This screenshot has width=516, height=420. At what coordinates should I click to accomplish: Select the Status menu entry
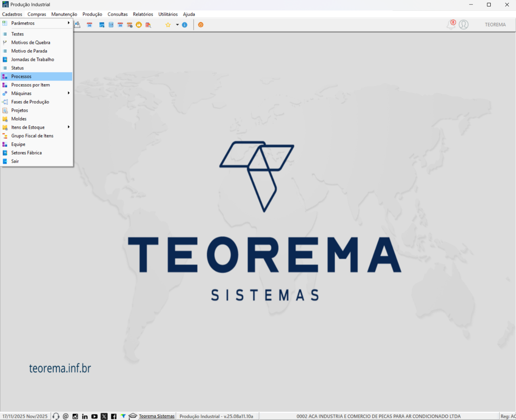[37, 68]
